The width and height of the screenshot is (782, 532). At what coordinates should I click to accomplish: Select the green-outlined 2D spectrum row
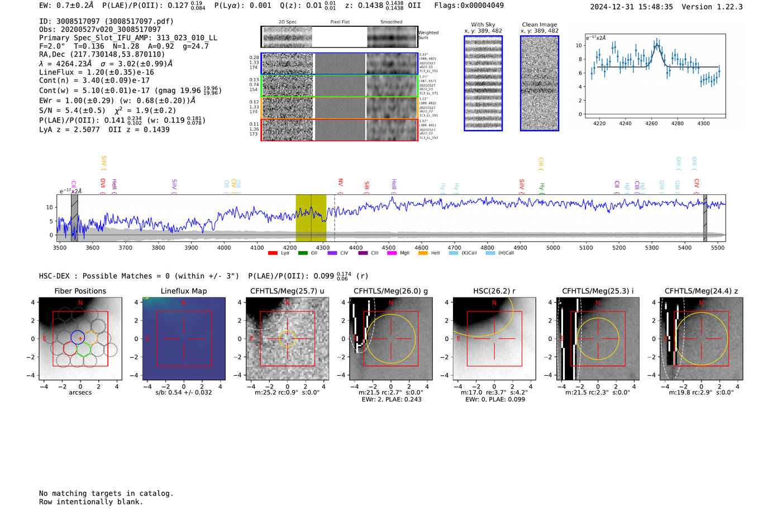tap(339, 85)
